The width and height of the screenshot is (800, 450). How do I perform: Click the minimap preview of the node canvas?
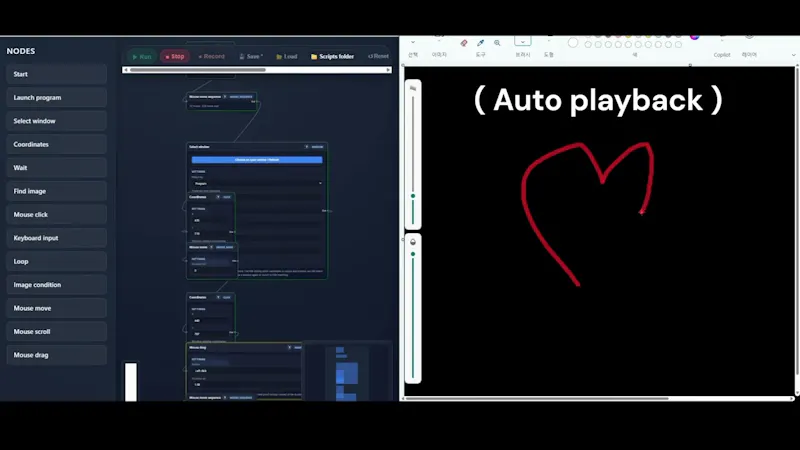(347, 372)
